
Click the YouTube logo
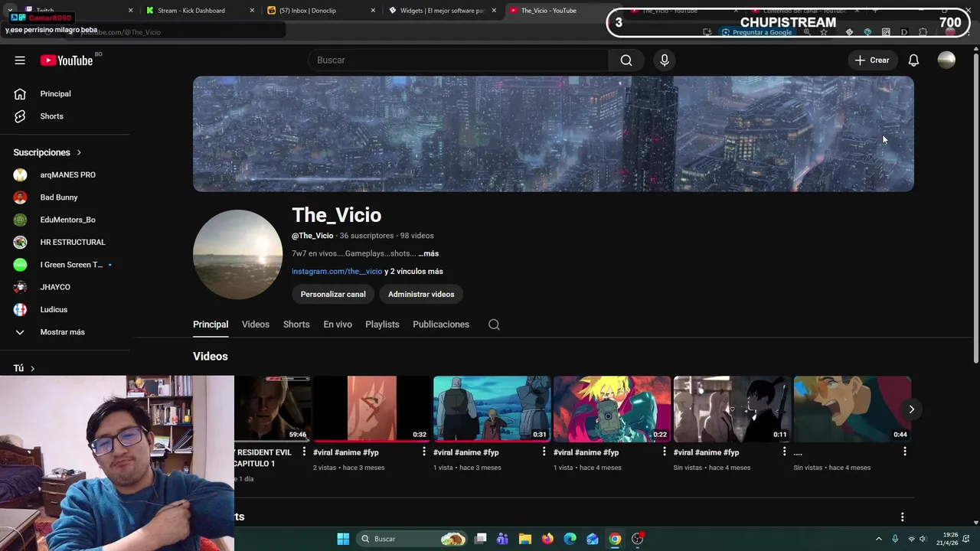(x=67, y=60)
